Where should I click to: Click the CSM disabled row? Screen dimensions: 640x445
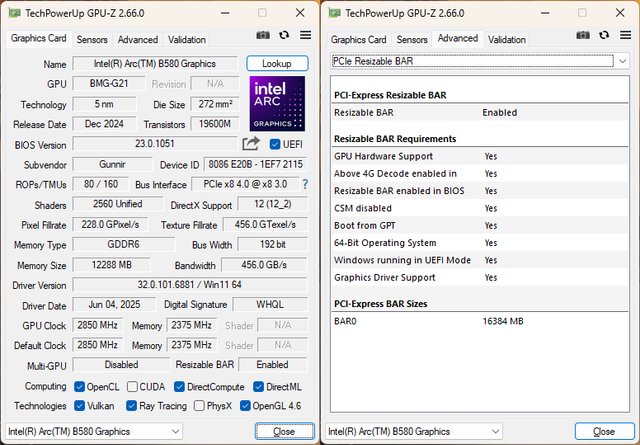pos(480,208)
